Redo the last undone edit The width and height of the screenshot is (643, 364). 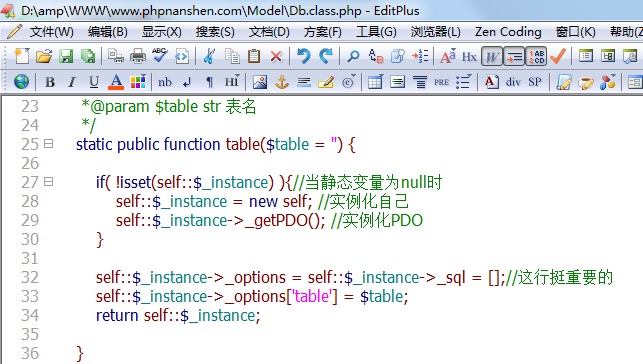326,56
